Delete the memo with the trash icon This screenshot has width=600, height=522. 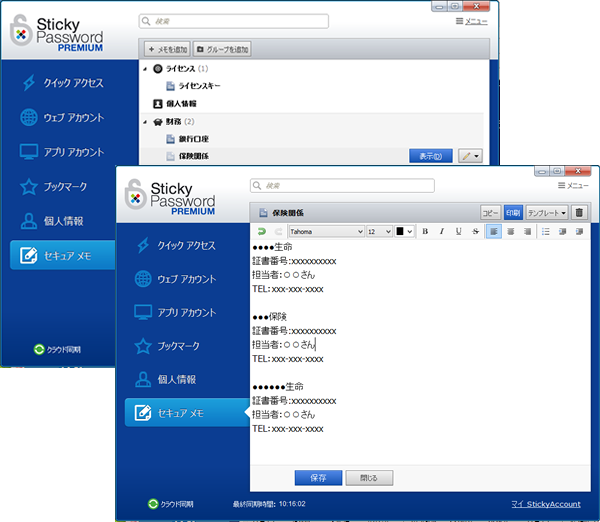[x=579, y=212]
